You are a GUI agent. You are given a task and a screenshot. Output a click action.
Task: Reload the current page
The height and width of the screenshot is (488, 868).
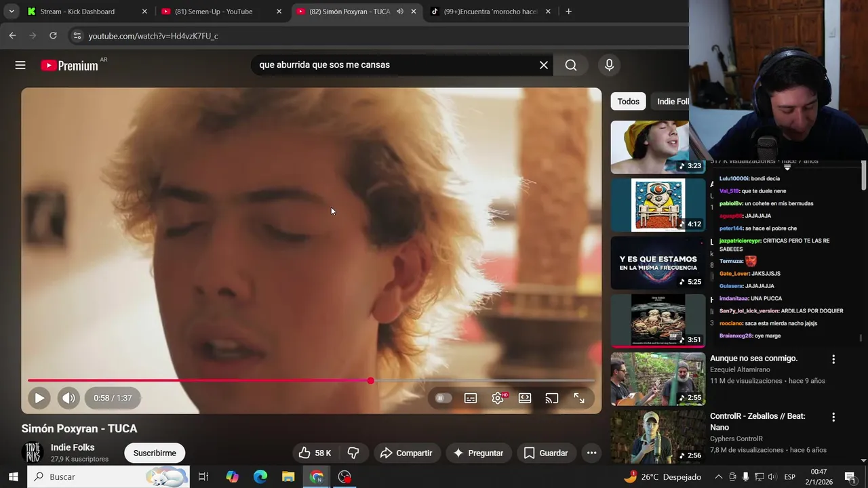coord(53,35)
